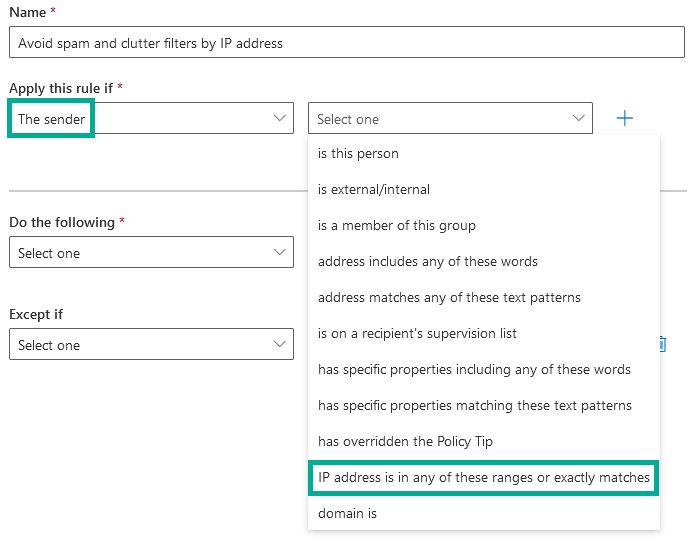Expand the Do the following dropdown
This screenshot has height=537, width=691.
150,253
